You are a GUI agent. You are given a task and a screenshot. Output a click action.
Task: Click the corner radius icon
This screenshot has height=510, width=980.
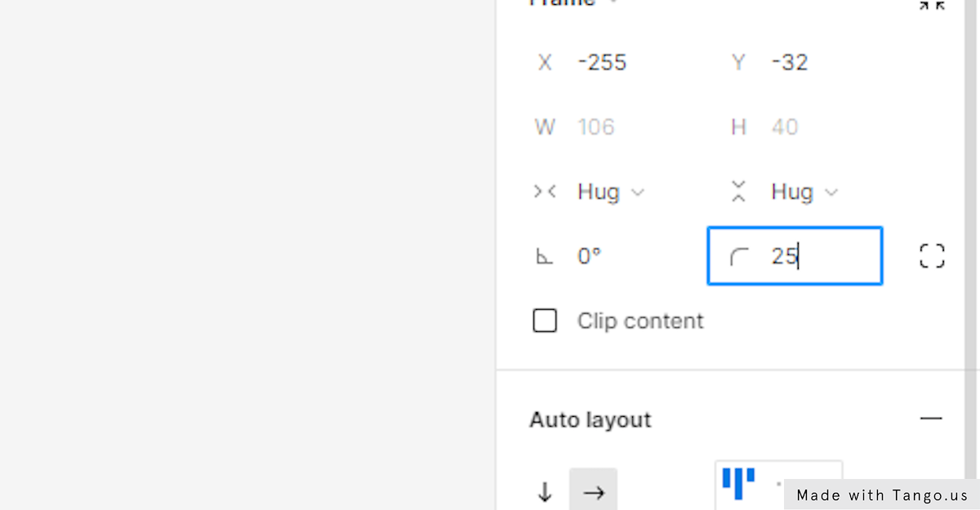point(739,257)
